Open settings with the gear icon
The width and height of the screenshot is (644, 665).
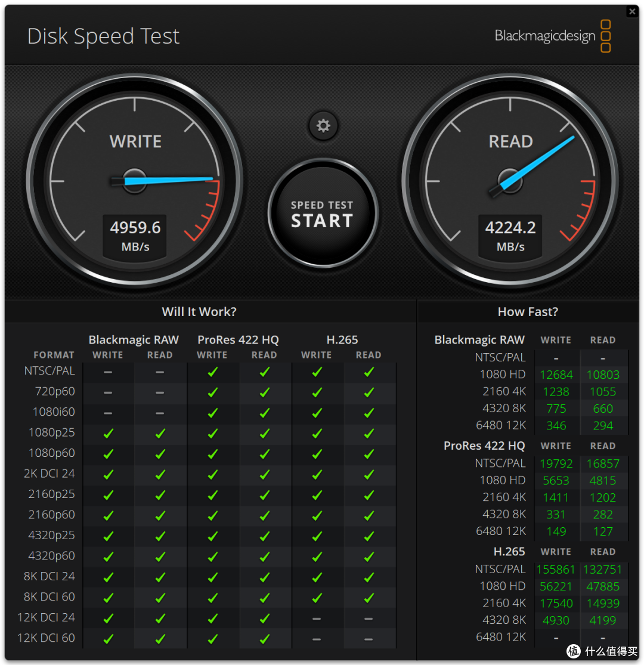coord(323,125)
